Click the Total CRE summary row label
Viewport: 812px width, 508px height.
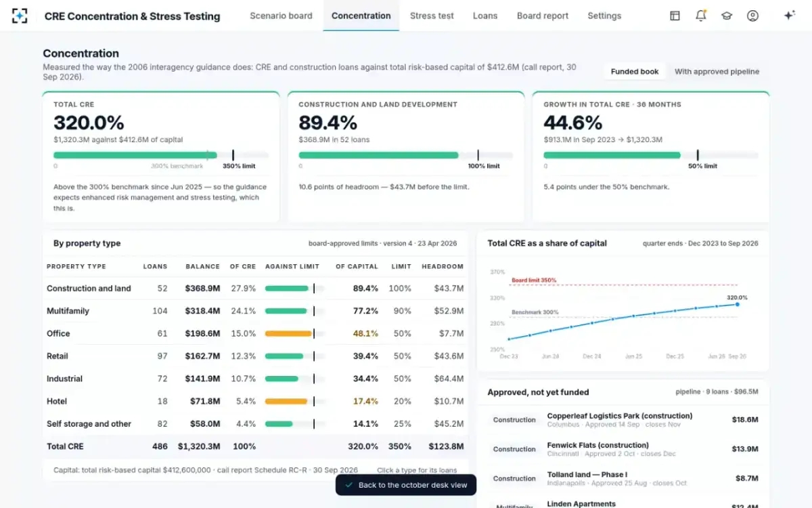pos(66,446)
